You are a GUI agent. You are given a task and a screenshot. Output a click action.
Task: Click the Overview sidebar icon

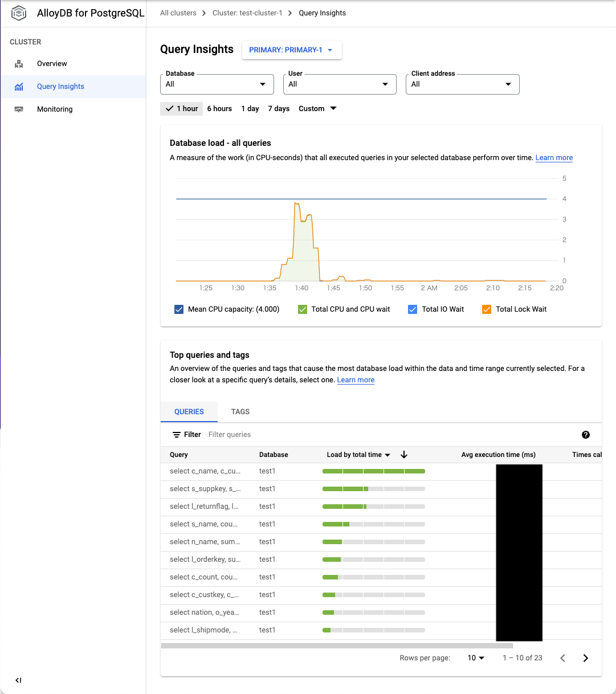pyautogui.click(x=19, y=64)
